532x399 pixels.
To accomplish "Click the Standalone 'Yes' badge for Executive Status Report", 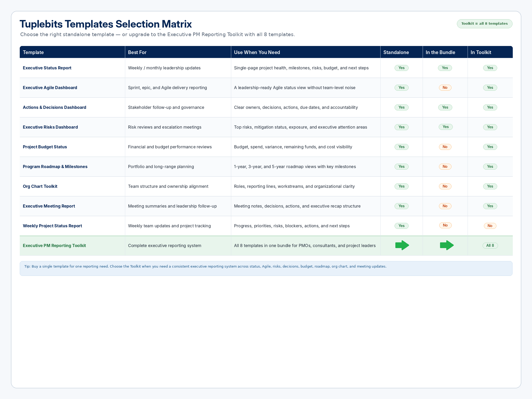I will [401, 68].
